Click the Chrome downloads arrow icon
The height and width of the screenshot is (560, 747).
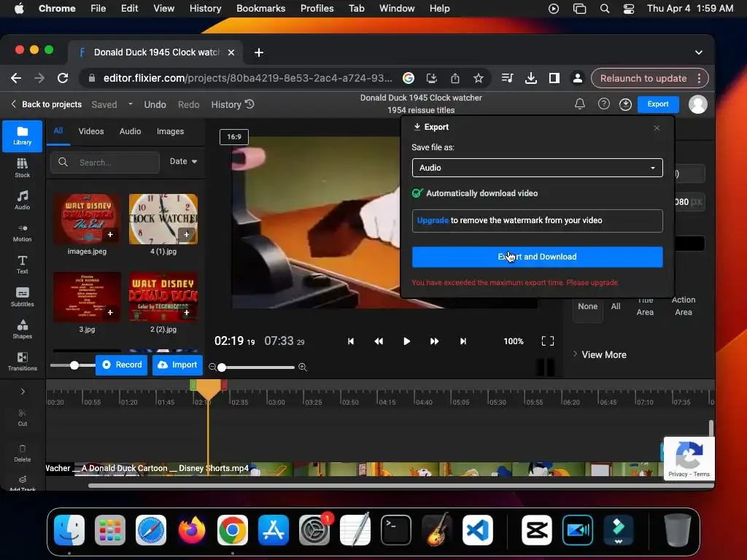[x=531, y=78]
